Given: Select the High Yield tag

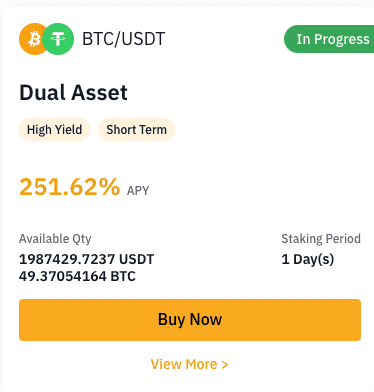Looking at the screenshot, I should [x=54, y=130].
